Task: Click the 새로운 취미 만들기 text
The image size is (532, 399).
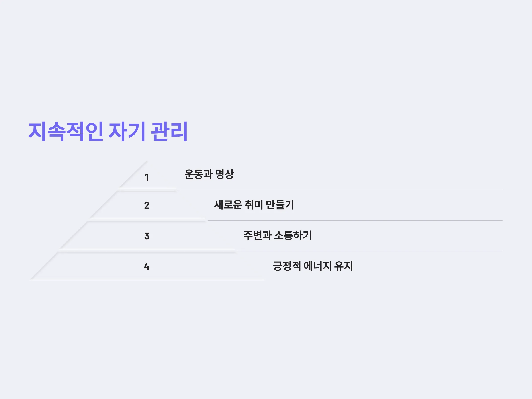Action: [254, 205]
